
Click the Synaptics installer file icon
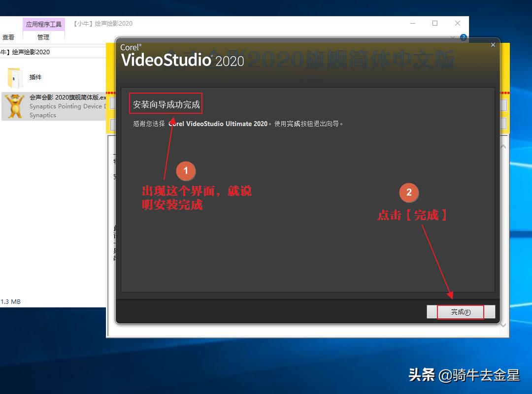15,106
